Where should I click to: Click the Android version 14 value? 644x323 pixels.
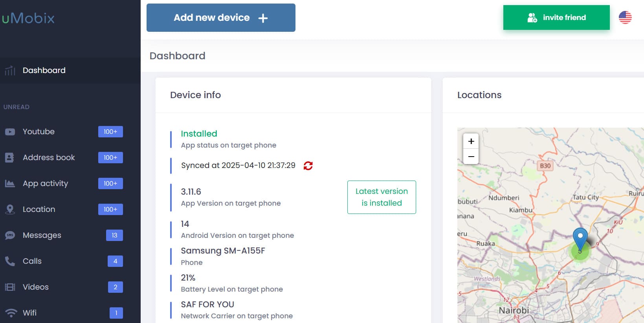pos(185,224)
